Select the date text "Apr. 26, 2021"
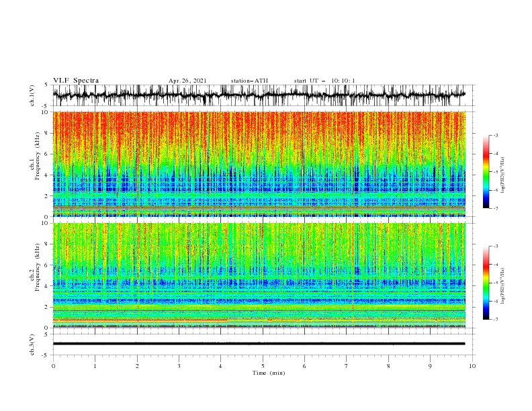 [x=187, y=81]
